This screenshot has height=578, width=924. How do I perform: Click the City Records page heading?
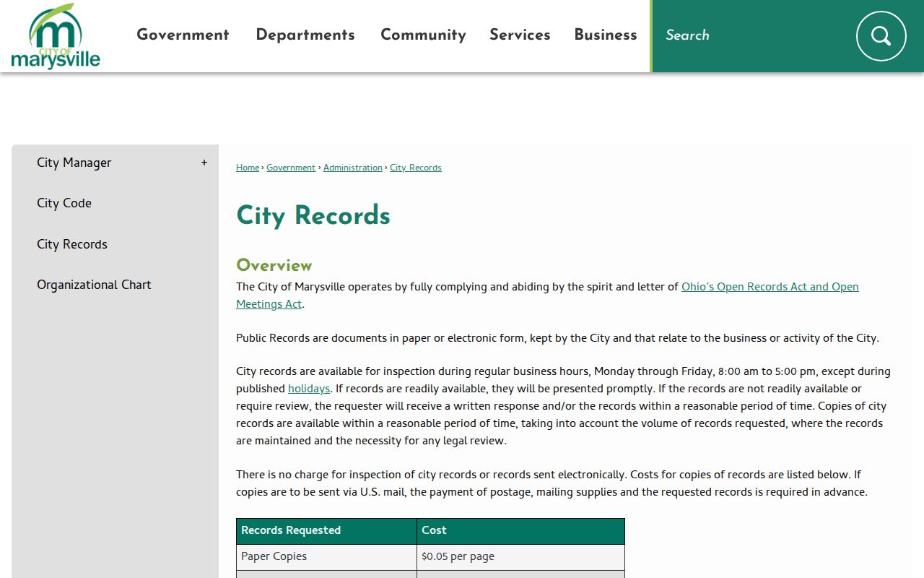313,215
